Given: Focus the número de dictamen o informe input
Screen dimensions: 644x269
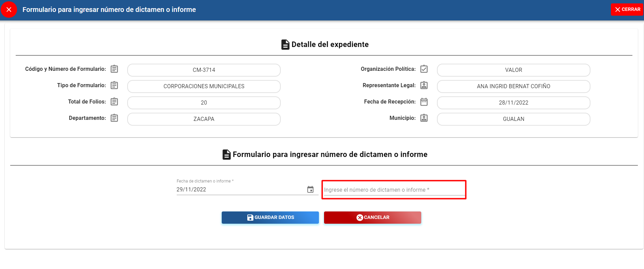Looking at the screenshot, I should [394, 190].
